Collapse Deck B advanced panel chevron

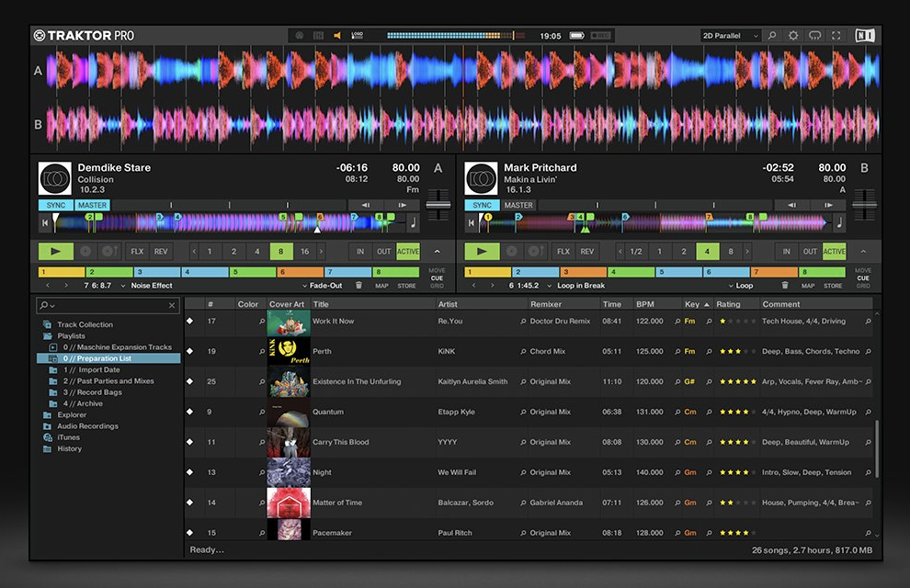pos(863,251)
